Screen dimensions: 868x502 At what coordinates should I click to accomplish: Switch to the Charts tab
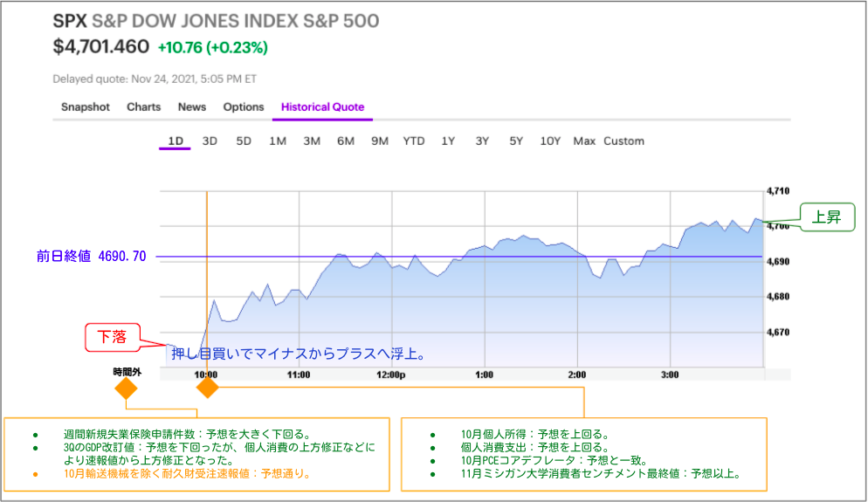coord(144,107)
